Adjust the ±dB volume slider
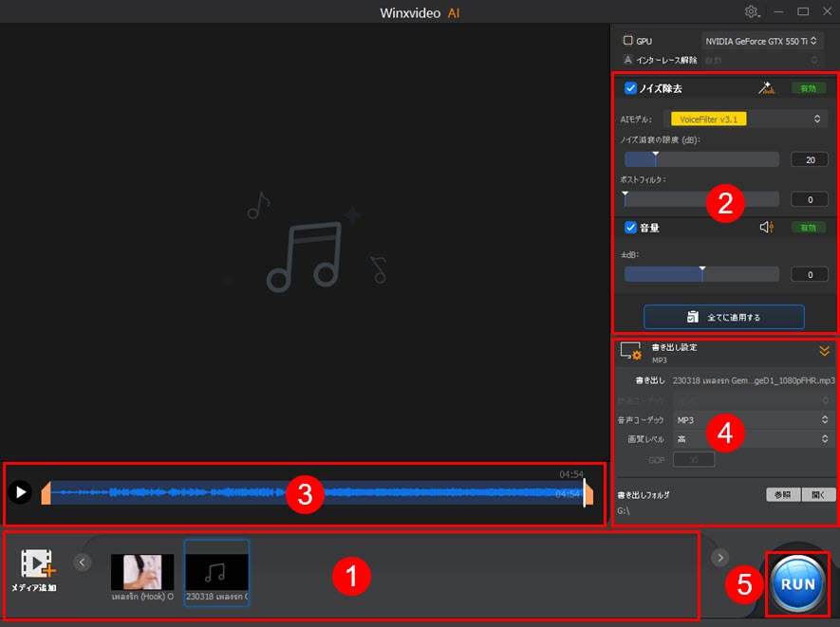Screen dimensions: 840x627 click(x=701, y=274)
